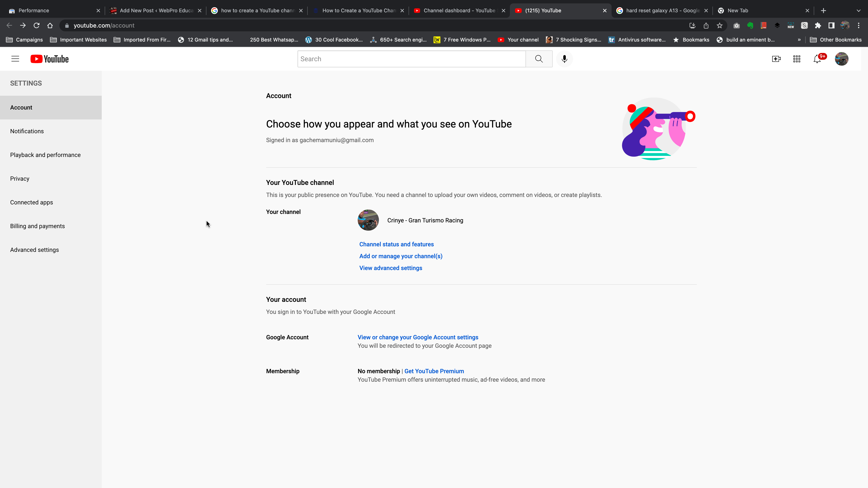Open the Bookmarks star bookmark
The width and height of the screenshot is (868, 488).
coord(691,40)
